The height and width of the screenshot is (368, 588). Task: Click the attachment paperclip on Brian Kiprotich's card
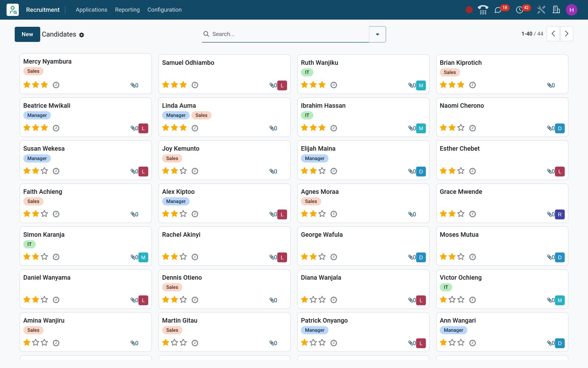pos(549,85)
